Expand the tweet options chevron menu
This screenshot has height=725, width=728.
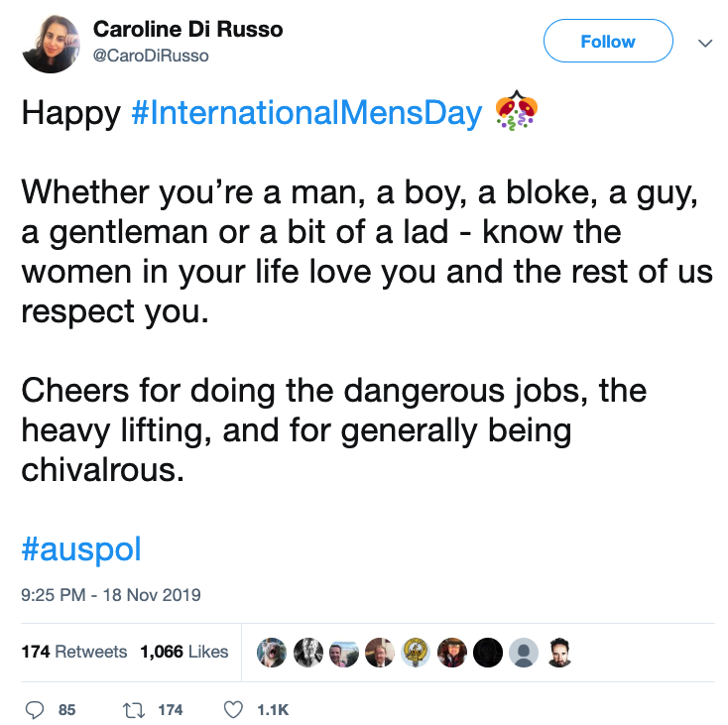coord(705,43)
